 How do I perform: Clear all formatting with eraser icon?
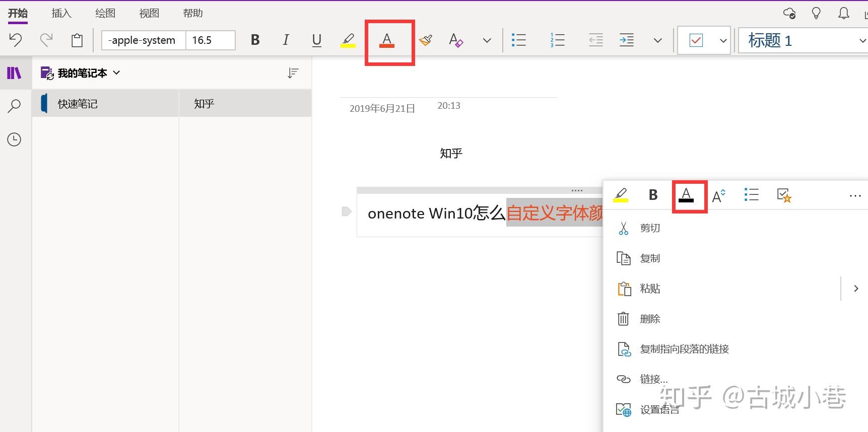tap(456, 40)
